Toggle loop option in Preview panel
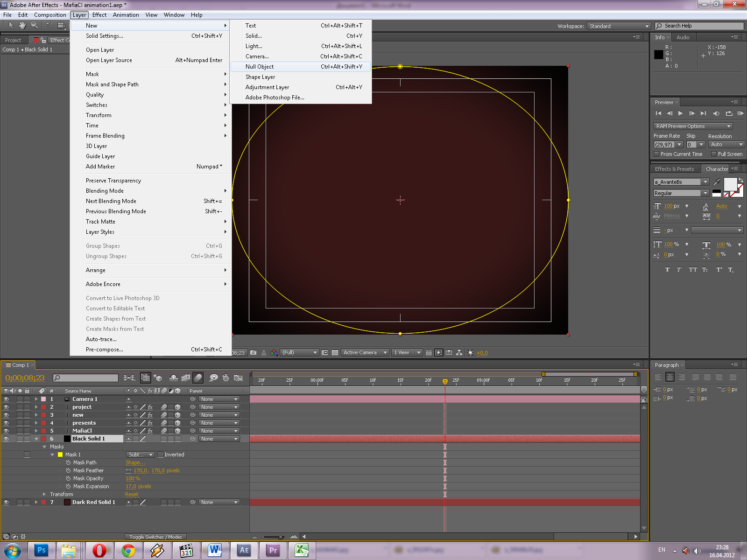The image size is (747, 560). click(729, 113)
